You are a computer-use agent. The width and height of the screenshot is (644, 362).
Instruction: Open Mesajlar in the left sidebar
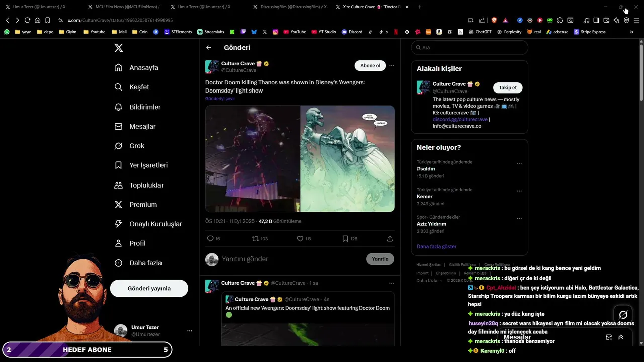click(135, 126)
